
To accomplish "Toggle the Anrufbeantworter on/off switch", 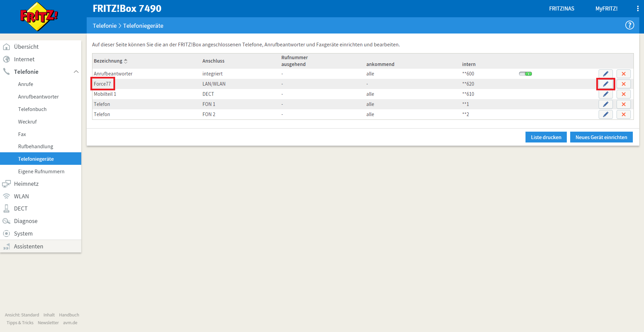I will coord(525,74).
